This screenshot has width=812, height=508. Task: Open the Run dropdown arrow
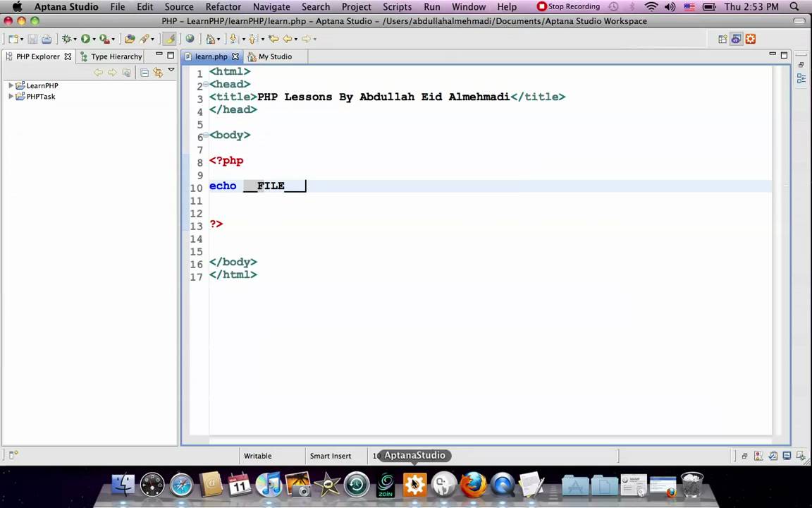pyautogui.click(x=94, y=40)
